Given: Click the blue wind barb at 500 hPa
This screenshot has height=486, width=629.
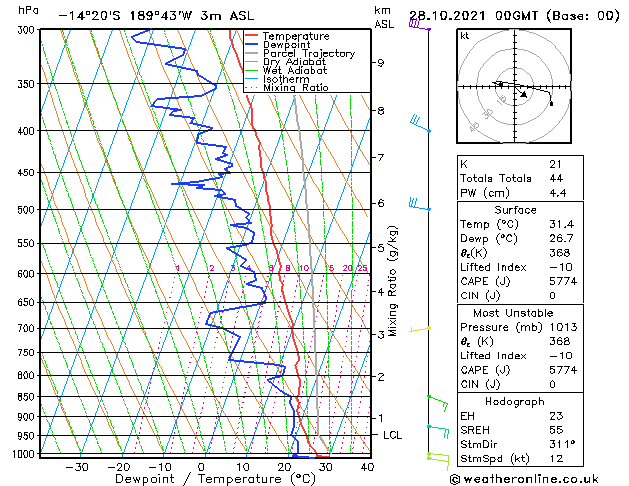Looking at the screenshot, I should [x=420, y=204].
